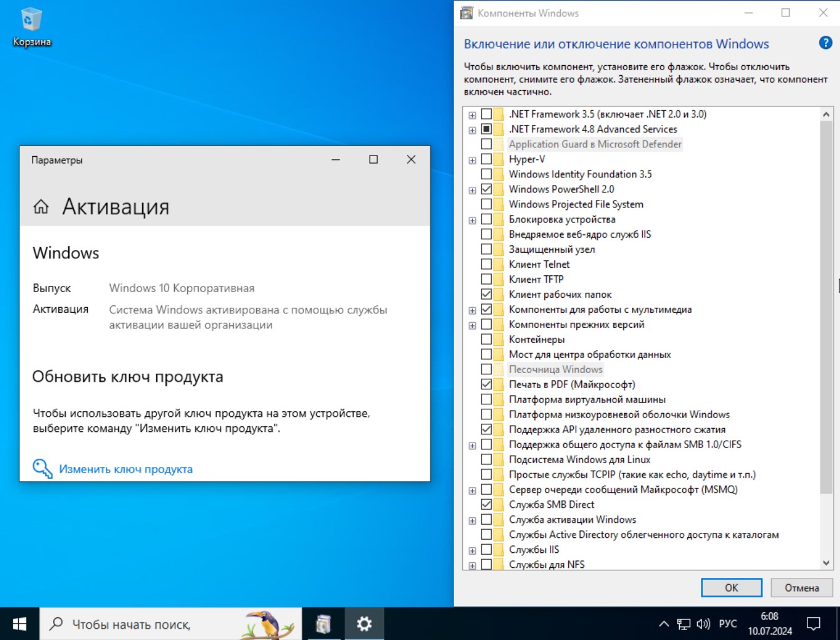Click the folder icon beside Windows Projected File System
This screenshot has height=640, width=840.
tap(499, 204)
